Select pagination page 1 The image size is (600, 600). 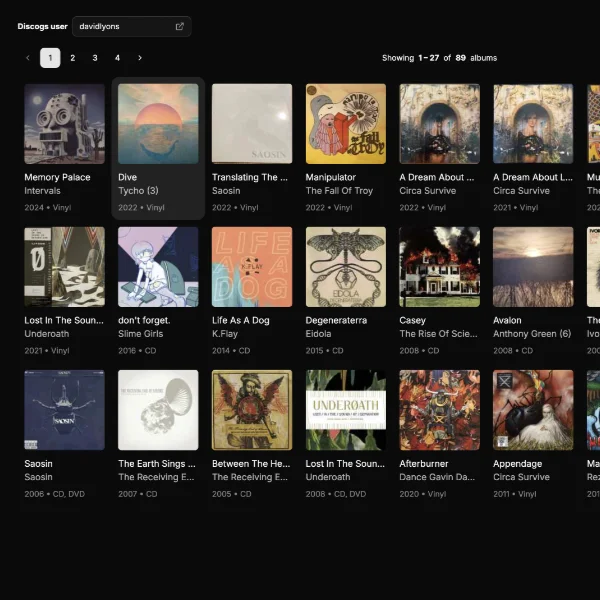pos(50,58)
